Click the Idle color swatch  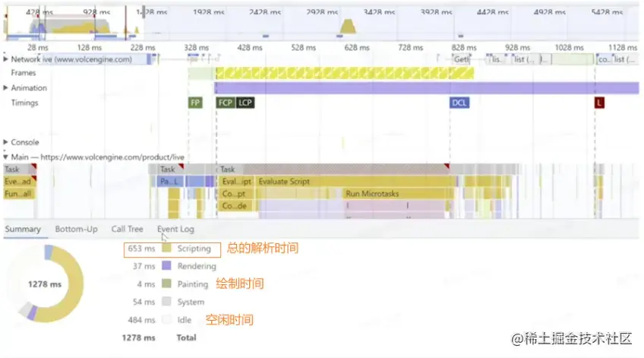(x=166, y=319)
